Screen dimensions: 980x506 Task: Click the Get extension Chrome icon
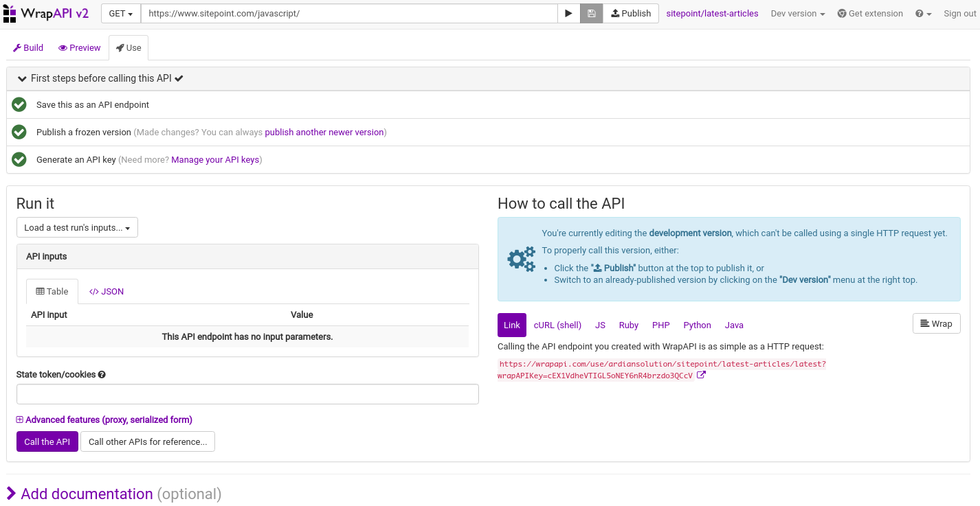coord(842,14)
